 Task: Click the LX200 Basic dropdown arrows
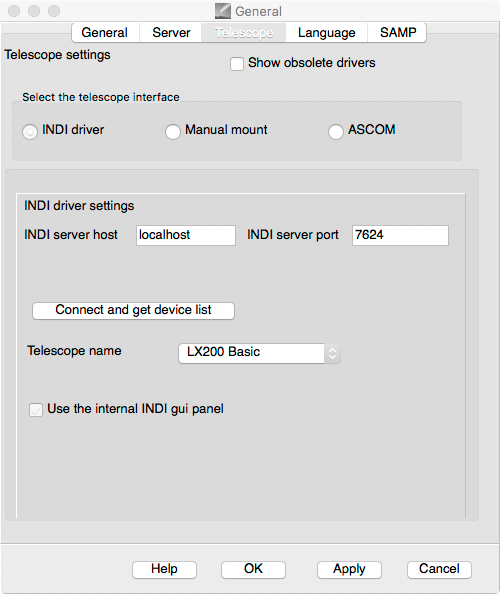coord(332,353)
